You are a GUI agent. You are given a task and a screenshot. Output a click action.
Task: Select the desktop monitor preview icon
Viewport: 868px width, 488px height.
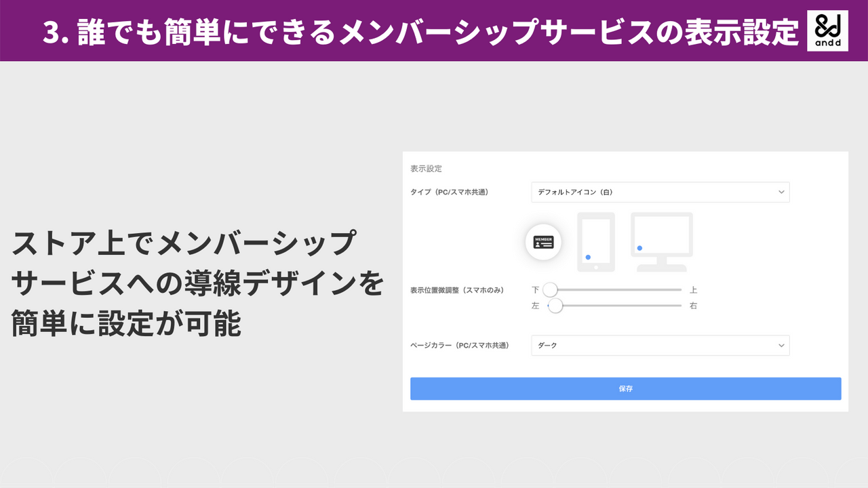pyautogui.click(x=662, y=242)
